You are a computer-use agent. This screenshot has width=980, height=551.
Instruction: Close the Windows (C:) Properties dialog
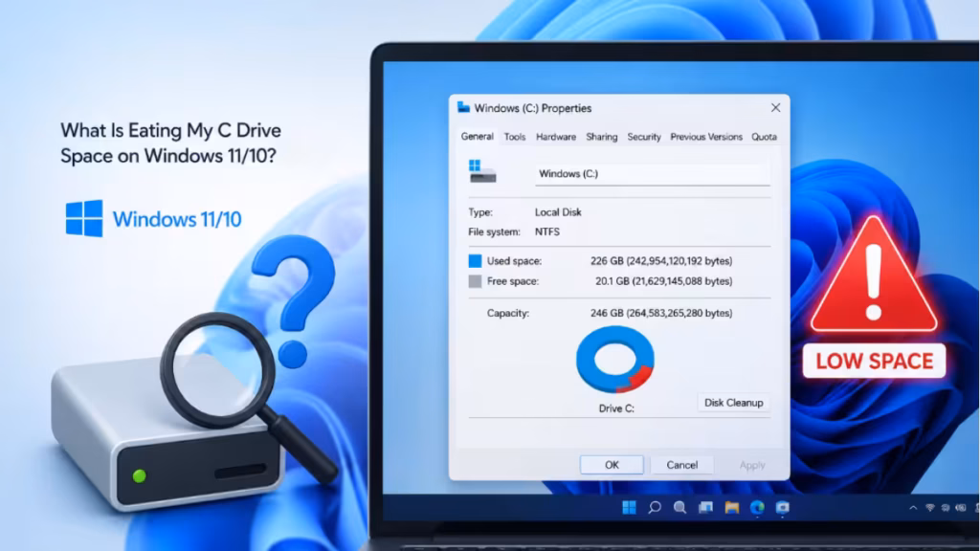click(x=775, y=107)
